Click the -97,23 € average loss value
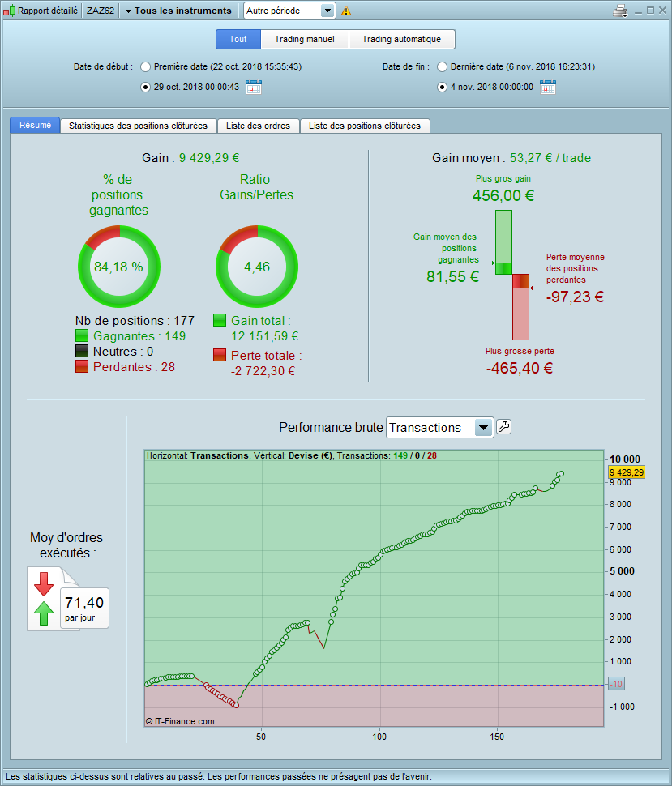Image resolution: width=672 pixels, height=786 pixels. click(575, 297)
